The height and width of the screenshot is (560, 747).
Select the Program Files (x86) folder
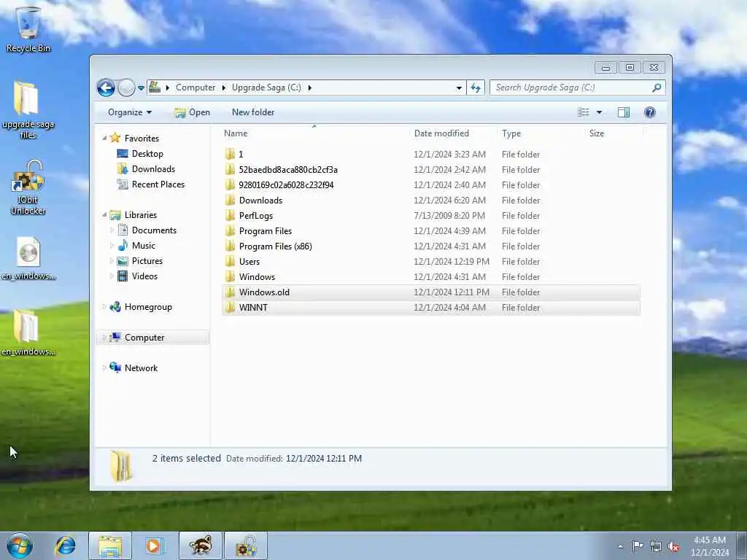click(430, 246)
